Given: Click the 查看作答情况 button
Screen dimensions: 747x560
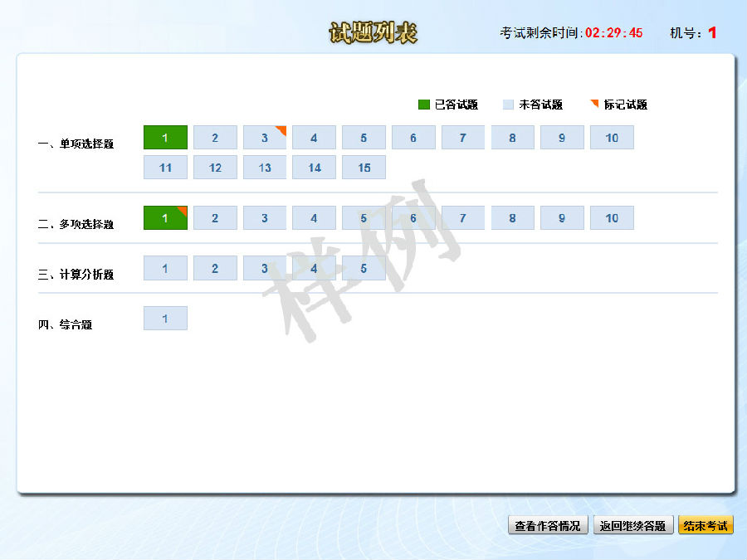Looking at the screenshot, I should pos(548,525).
